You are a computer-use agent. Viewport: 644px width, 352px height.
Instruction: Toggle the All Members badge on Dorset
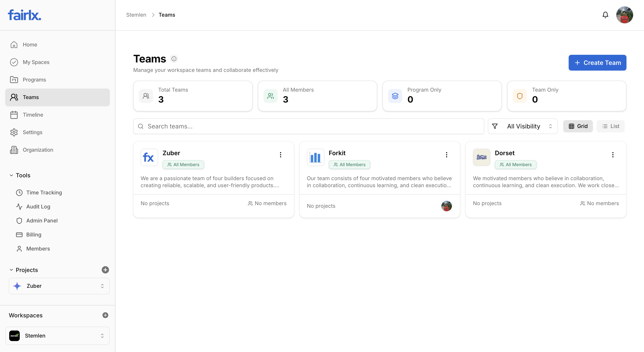tap(515, 165)
